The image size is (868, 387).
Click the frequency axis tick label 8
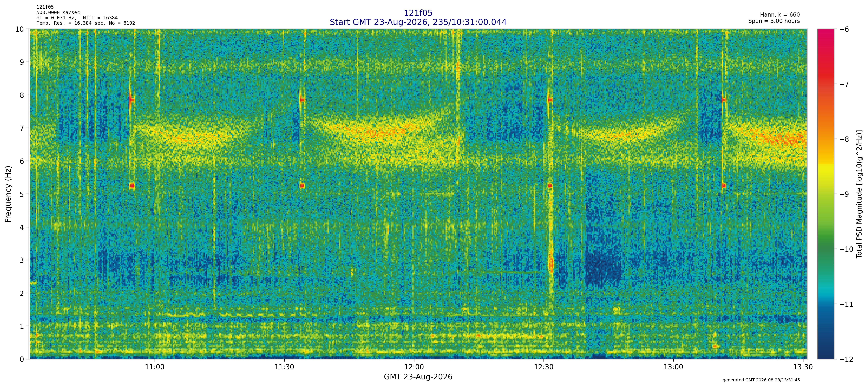pyautogui.click(x=22, y=95)
